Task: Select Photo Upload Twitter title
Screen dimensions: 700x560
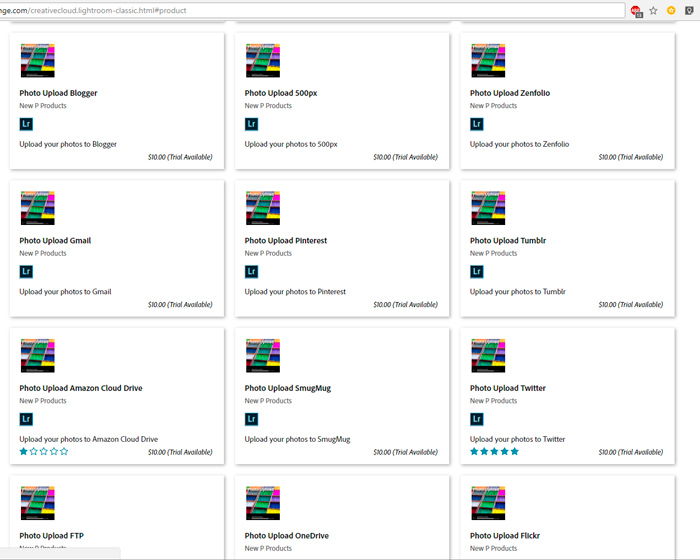Action: pyautogui.click(x=508, y=388)
